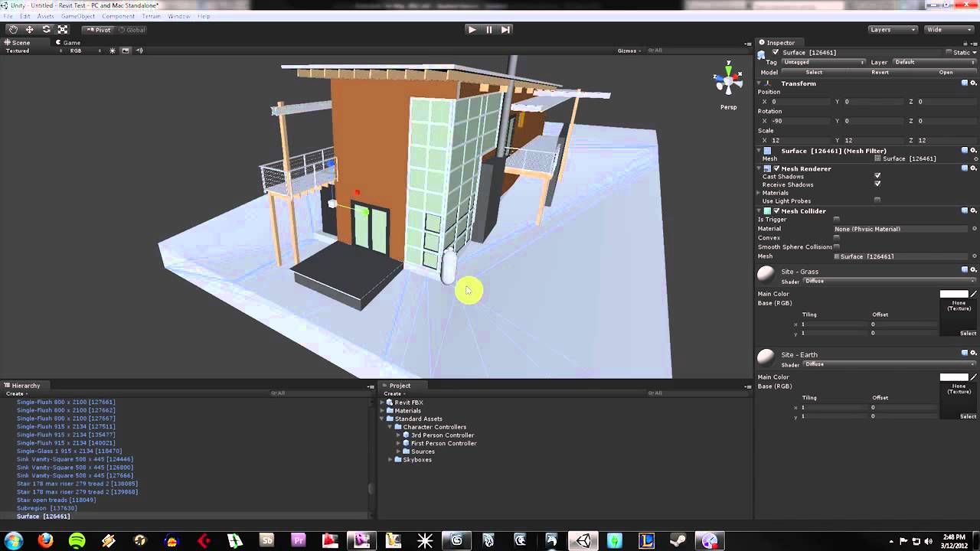Open the GameObject menu
The image size is (980, 551).
point(78,16)
